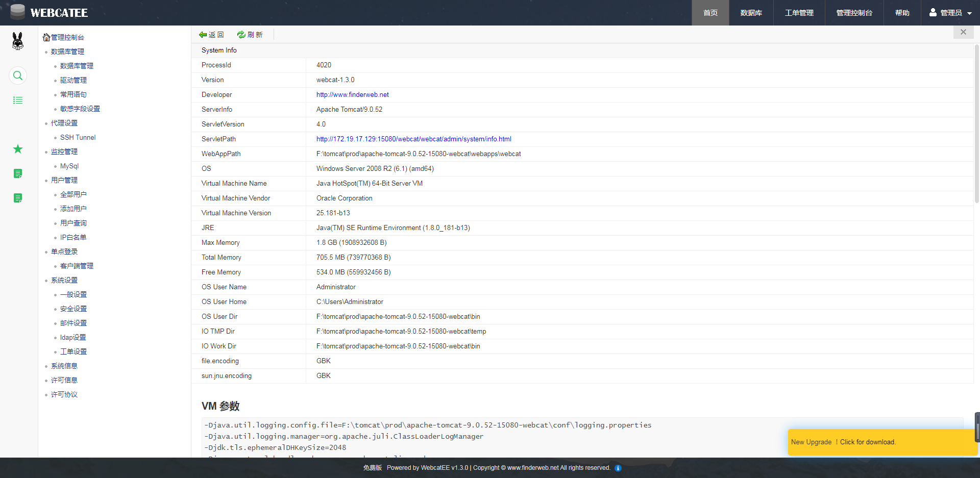This screenshot has height=478, width=980.
Task: Click the rabbit mascot icon in sidebar
Action: click(18, 41)
